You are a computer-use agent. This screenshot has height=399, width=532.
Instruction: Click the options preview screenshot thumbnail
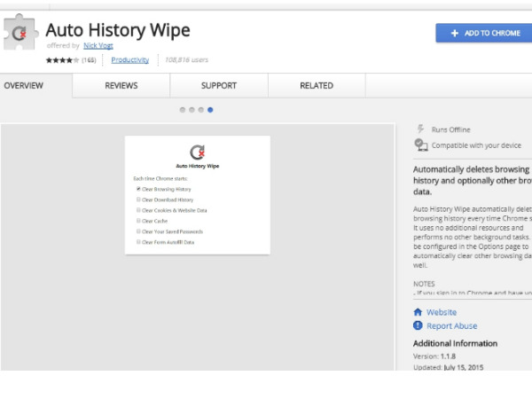(x=198, y=195)
